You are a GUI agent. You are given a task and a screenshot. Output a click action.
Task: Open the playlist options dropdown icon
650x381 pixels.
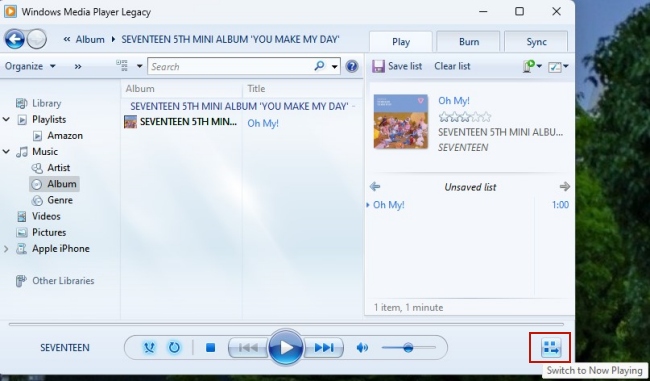tap(532, 66)
